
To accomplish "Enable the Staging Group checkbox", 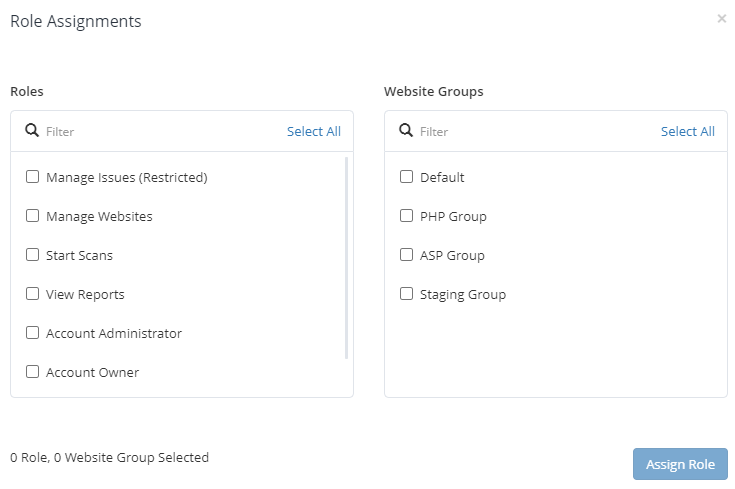I will pos(407,294).
